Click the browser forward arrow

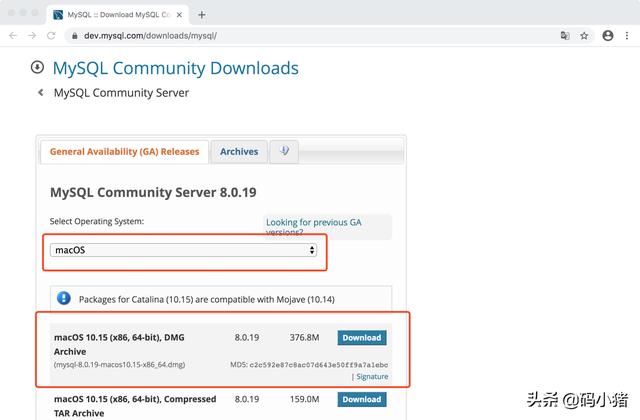click(32, 36)
